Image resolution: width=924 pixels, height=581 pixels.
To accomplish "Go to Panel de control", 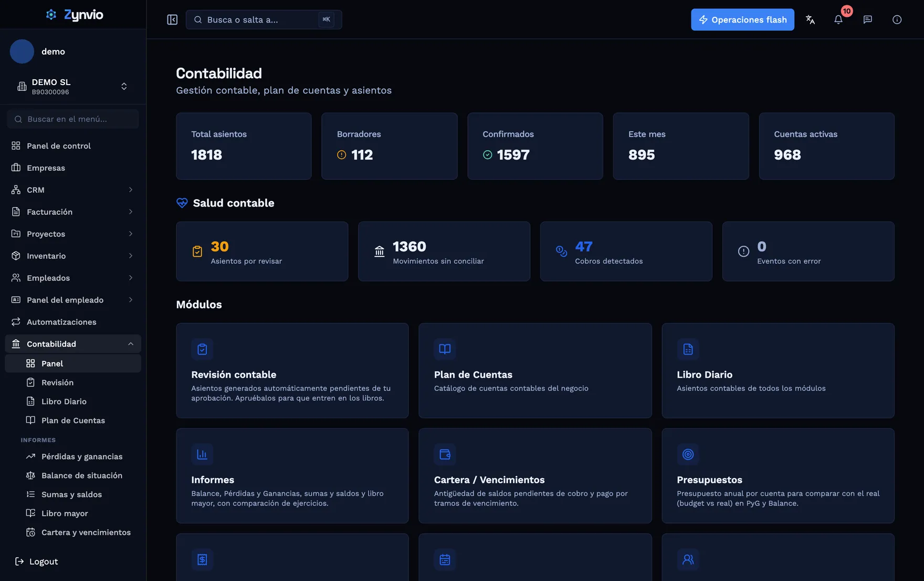I will (x=73, y=146).
